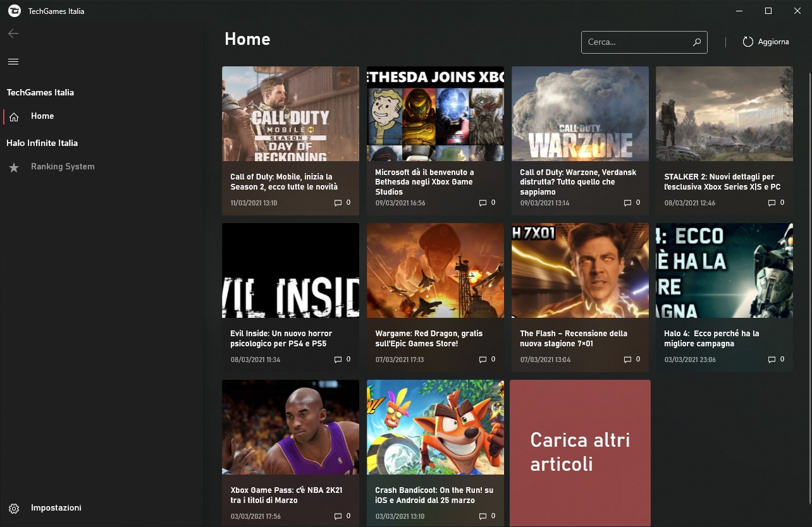Click the Home page heading
Screen dimensions: 812x527
tap(247, 39)
